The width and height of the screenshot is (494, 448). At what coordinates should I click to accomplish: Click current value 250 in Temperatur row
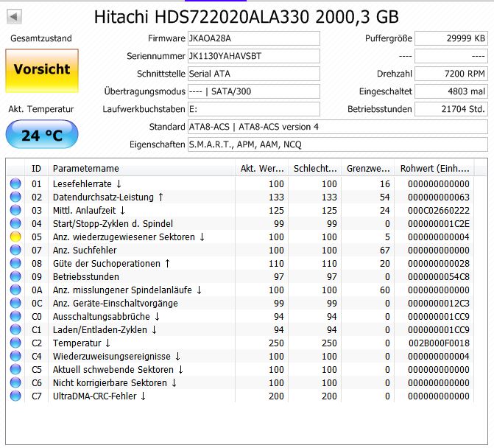click(x=276, y=343)
